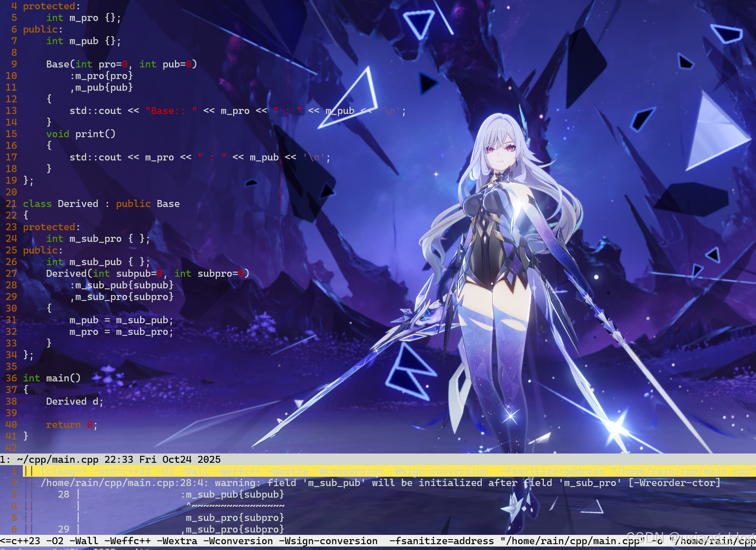This screenshot has height=550, width=756.
Task: Place cursor on 'class Derived' declaration
Action: (x=78, y=204)
